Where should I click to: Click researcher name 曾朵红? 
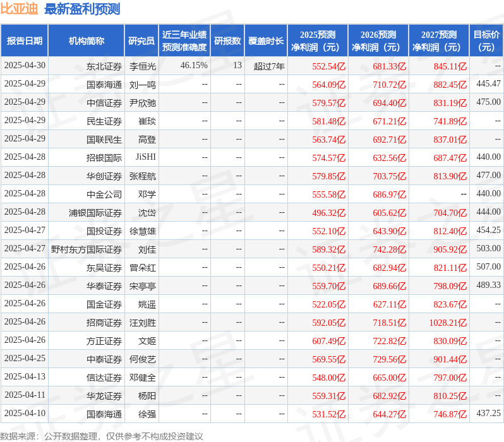point(143,268)
